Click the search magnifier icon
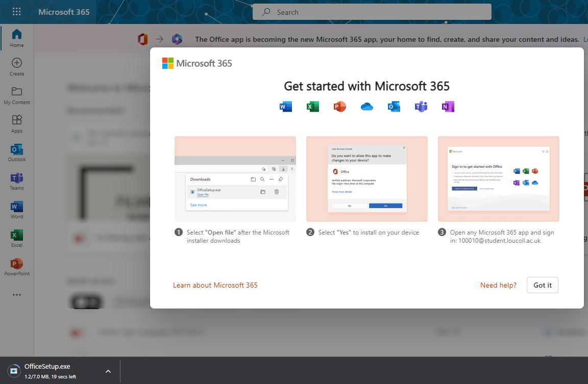Viewport: 588px width, 384px height. (266, 12)
